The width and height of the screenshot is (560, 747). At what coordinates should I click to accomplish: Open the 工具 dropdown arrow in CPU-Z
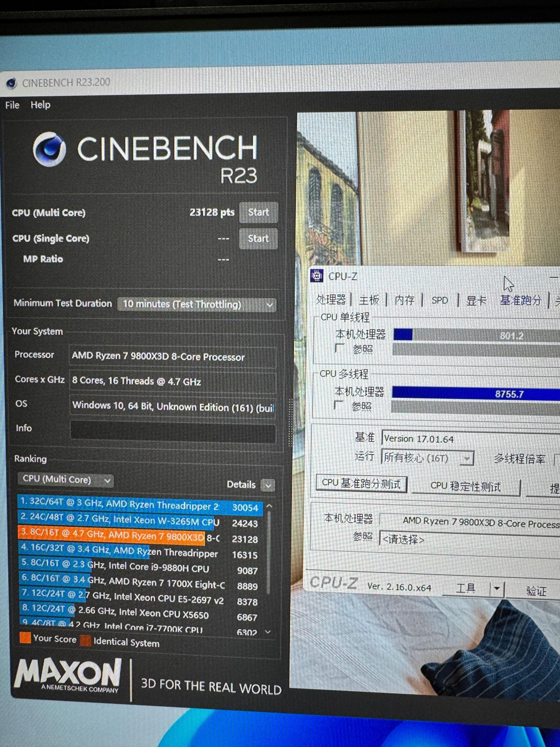coord(497,589)
